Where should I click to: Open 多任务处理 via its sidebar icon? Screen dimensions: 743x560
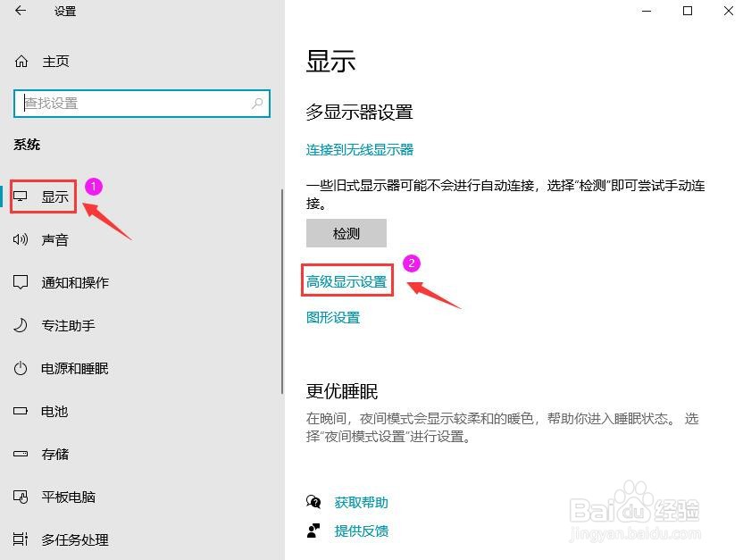pyautogui.click(x=22, y=539)
